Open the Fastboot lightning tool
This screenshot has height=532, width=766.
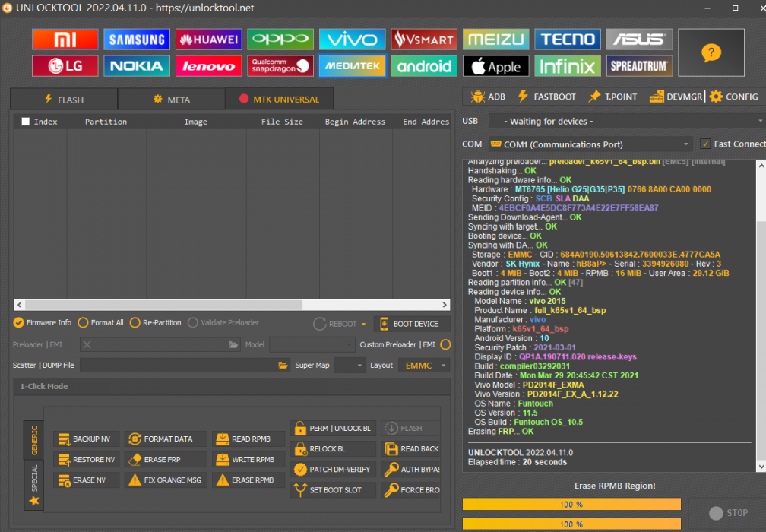[546, 97]
